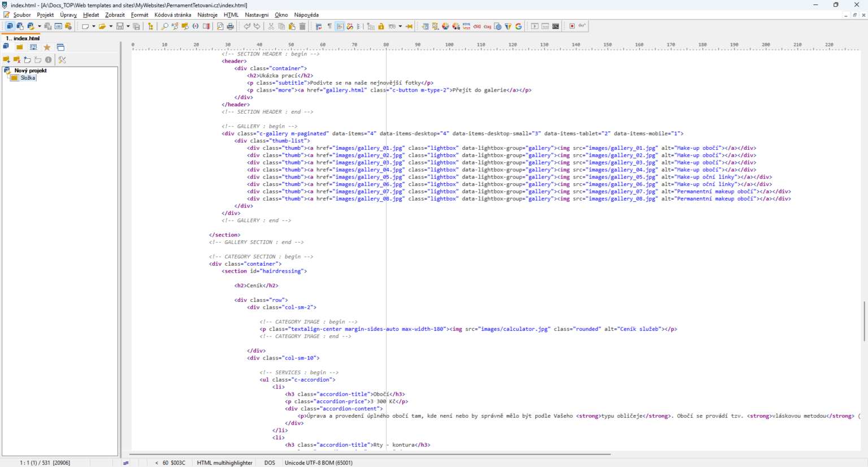
Task: Open the New file dropdown arrow
Action: pos(94,26)
